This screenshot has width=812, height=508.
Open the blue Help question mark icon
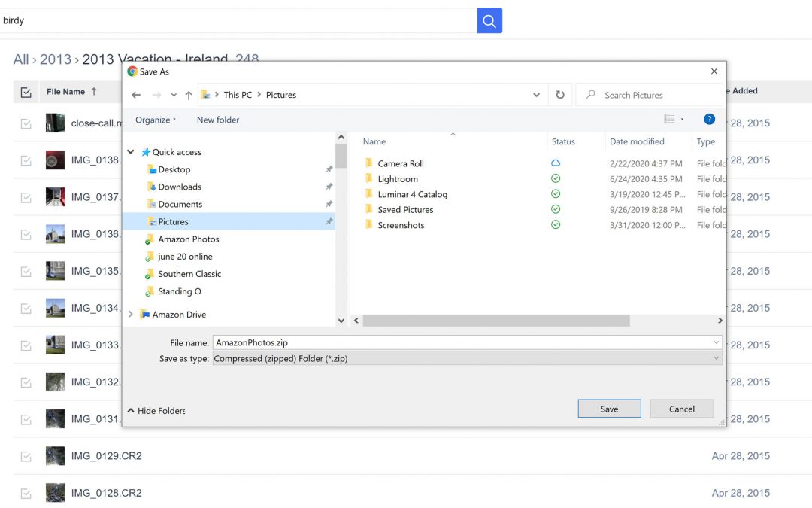coord(708,119)
